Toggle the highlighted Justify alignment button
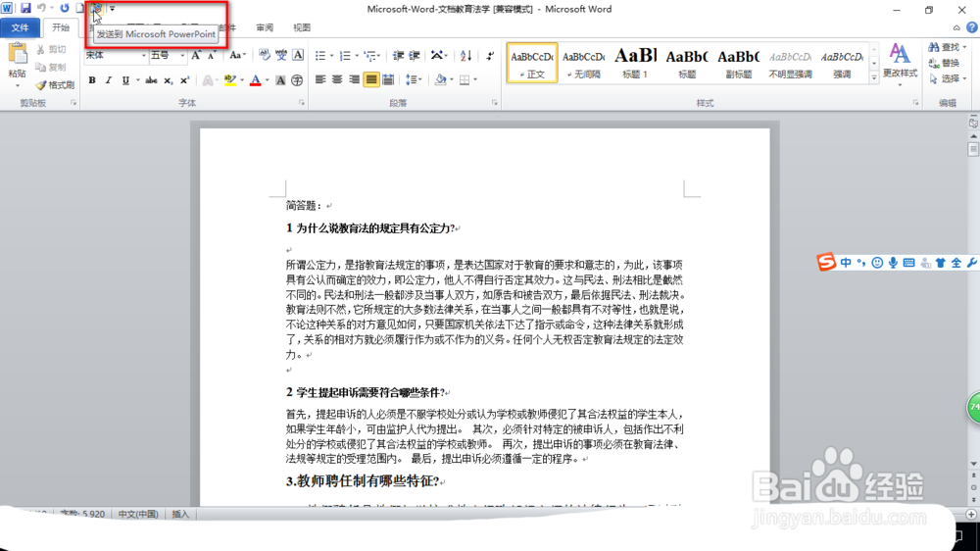The width and height of the screenshot is (980, 551). pos(371,80)
